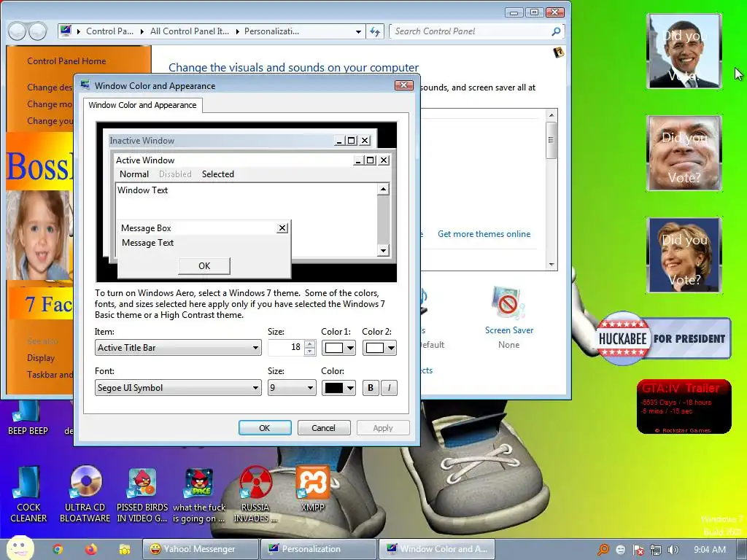747x560 pixels.
Task: Open the Color 1 swatch picker
Action: coord(338,348)
